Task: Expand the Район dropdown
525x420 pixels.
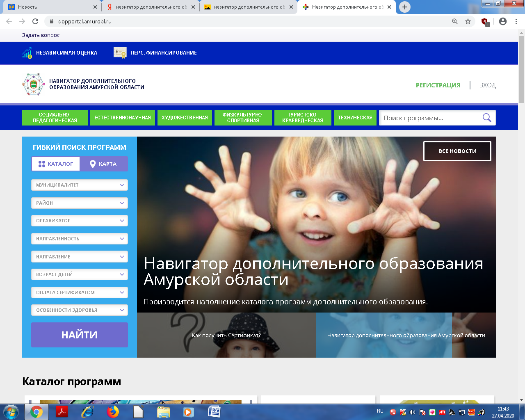Action: click(80, 203)
